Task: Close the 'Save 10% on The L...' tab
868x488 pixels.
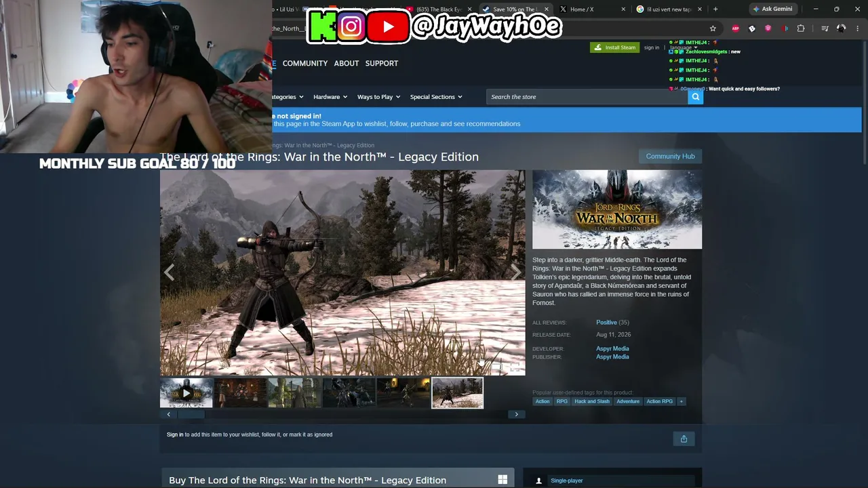Action: [545, 9]
